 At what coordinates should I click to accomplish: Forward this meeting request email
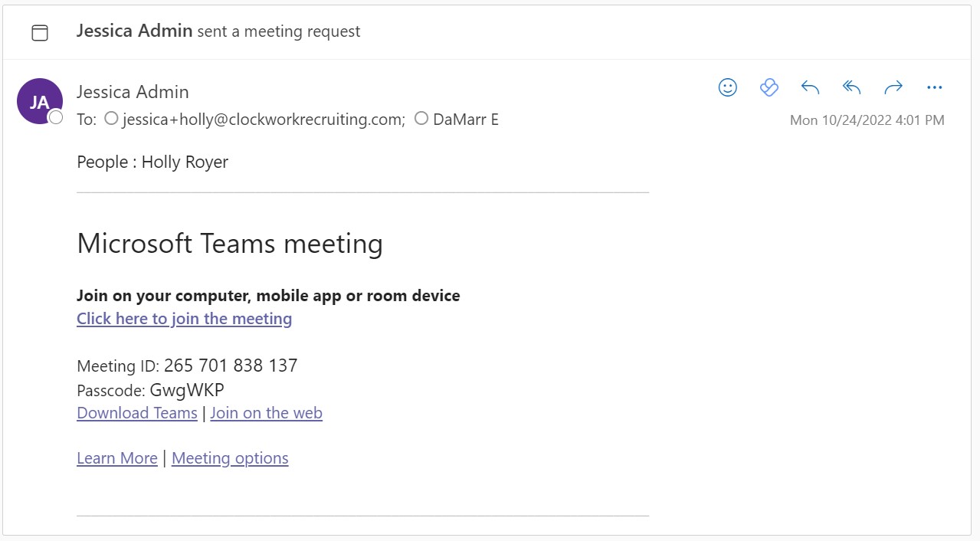pos(893,87)
